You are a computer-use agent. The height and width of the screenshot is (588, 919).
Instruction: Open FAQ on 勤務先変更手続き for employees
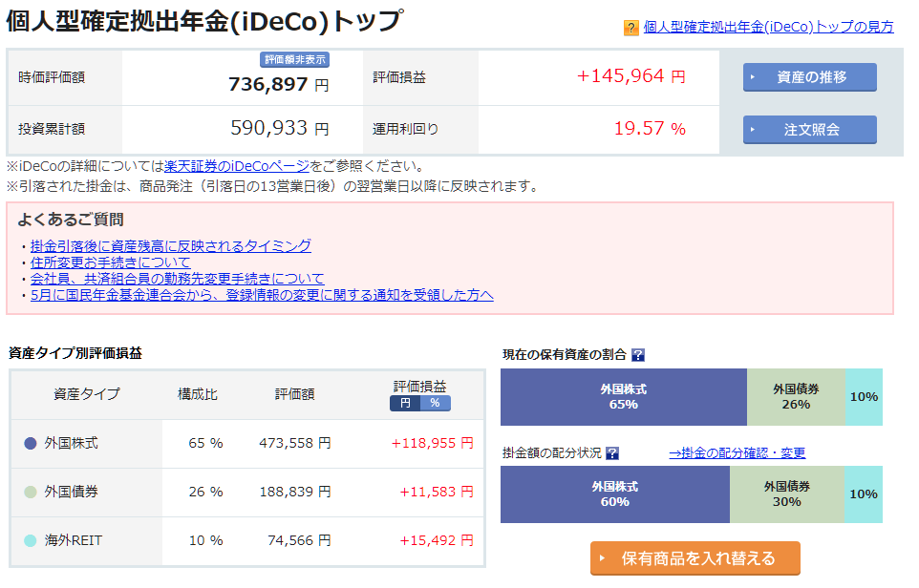pyautogui.click(x=177, y=279)
